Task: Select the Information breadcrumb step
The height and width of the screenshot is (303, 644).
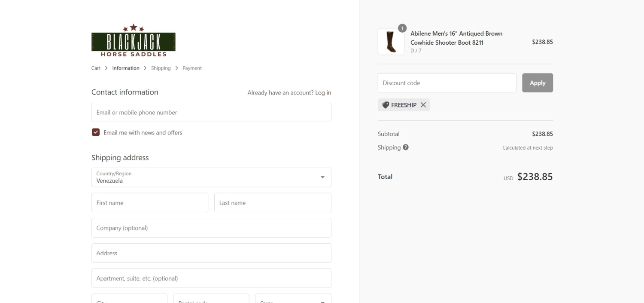Action: [126, 68]
